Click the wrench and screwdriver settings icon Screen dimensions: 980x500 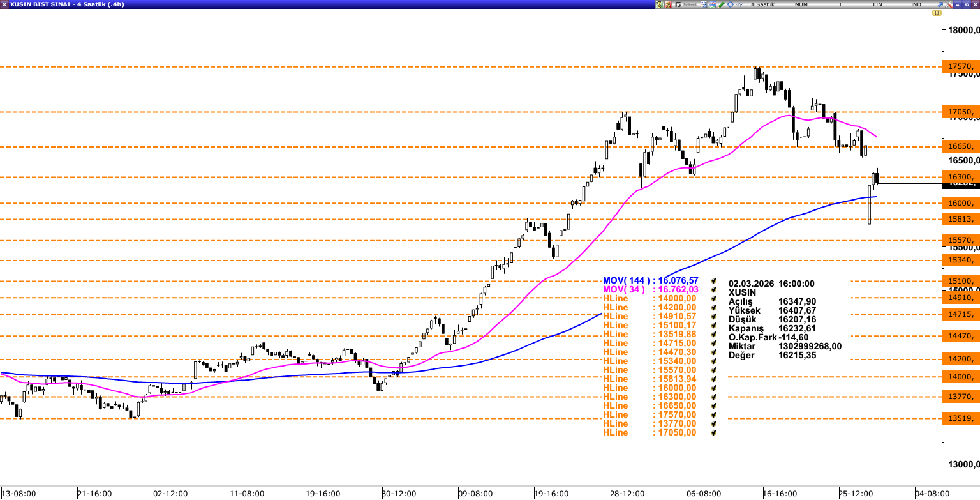[948, 4]
